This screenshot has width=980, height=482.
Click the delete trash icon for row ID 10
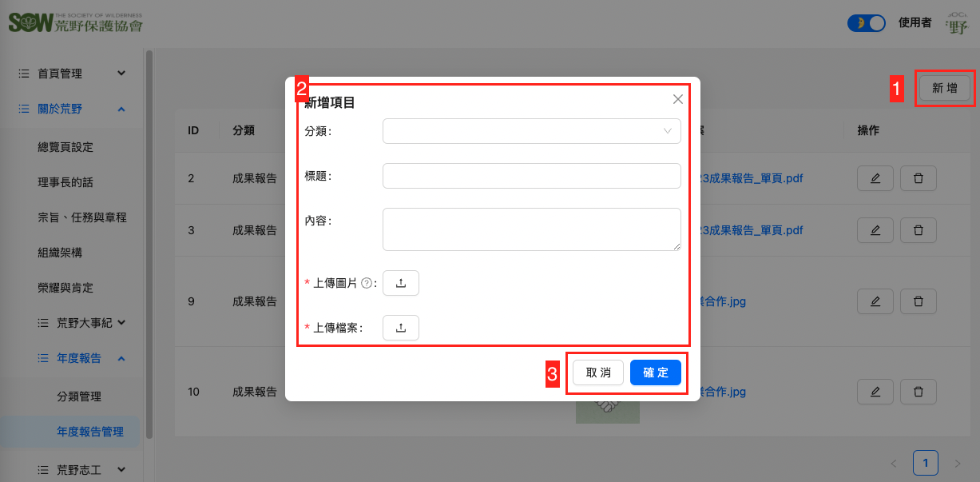918,392
